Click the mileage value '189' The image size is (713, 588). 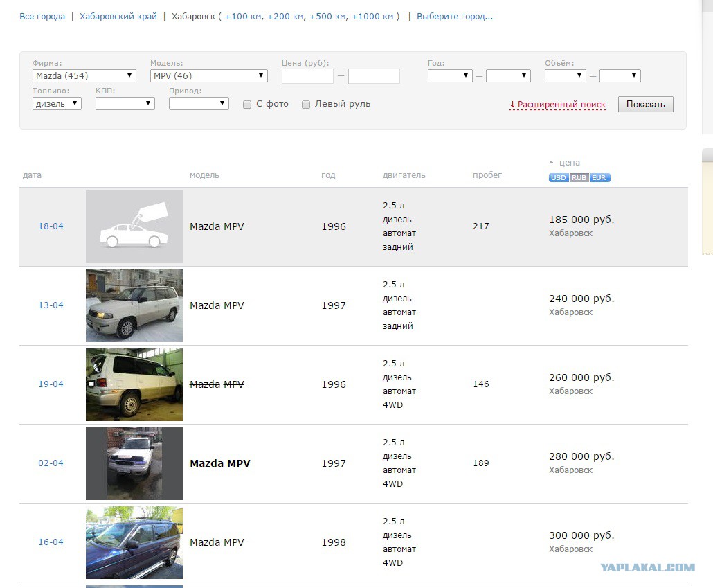pyautogui.click(x=481, y=463)
